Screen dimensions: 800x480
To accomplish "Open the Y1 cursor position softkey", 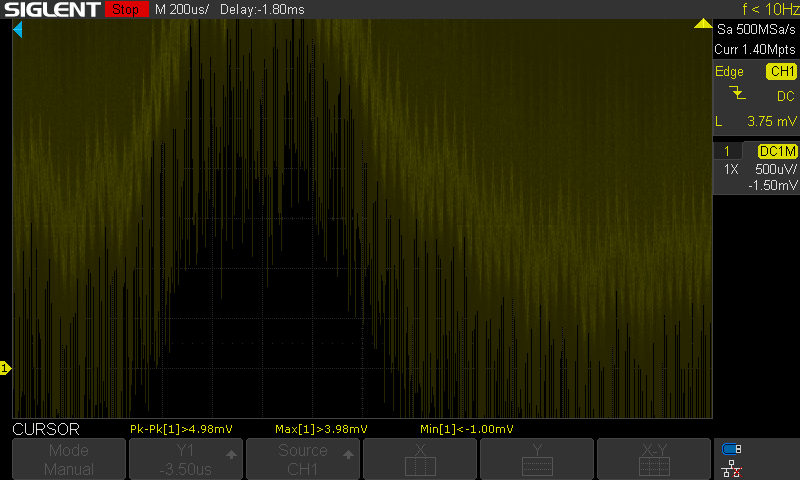I will (186, 459).
